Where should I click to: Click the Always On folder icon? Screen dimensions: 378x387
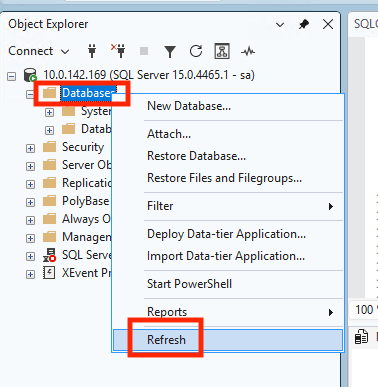(x=50, y=219)
